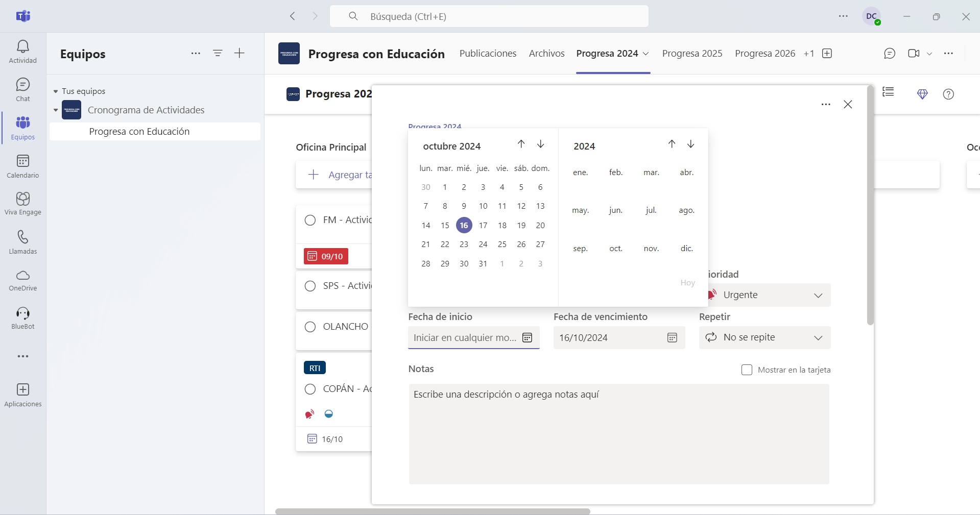Image resolution: width=980 pixels, height=515 pixels.
Task: Focus the Búsqueda search box
Action: coord(489,16)
